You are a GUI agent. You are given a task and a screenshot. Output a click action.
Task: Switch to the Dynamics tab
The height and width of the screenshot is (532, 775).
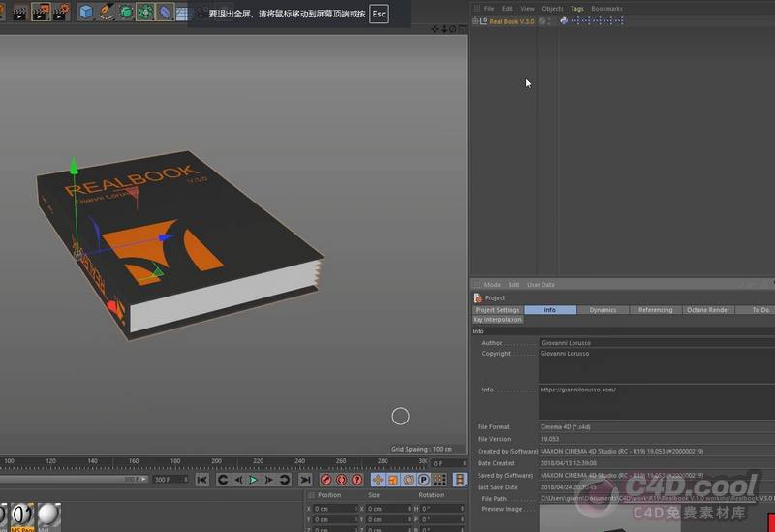603,310
